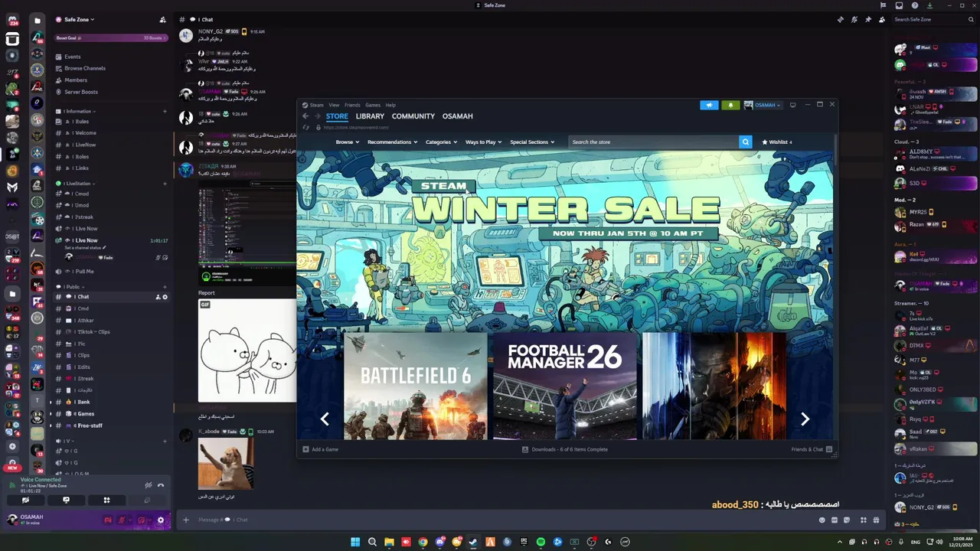The height and width of the screenshot is (551, 980).
Task: Expand OSAMAH account dropdown in Steam
Action: point(763,105)
